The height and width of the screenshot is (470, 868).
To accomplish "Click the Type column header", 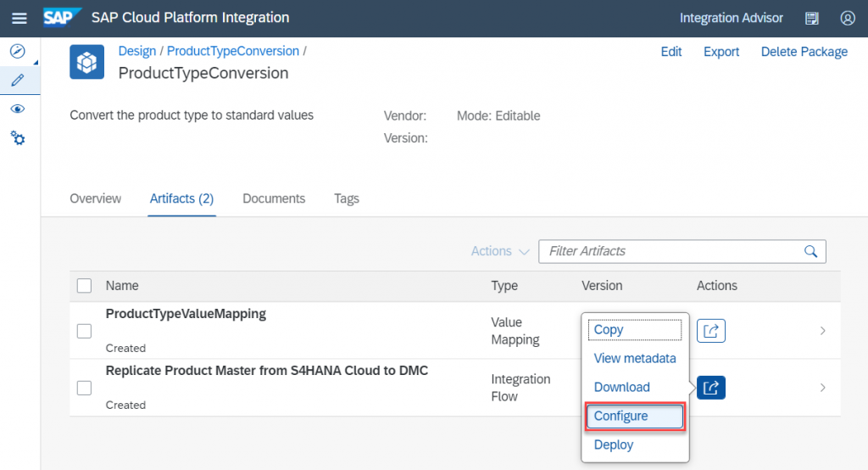I will coord(504,286).
